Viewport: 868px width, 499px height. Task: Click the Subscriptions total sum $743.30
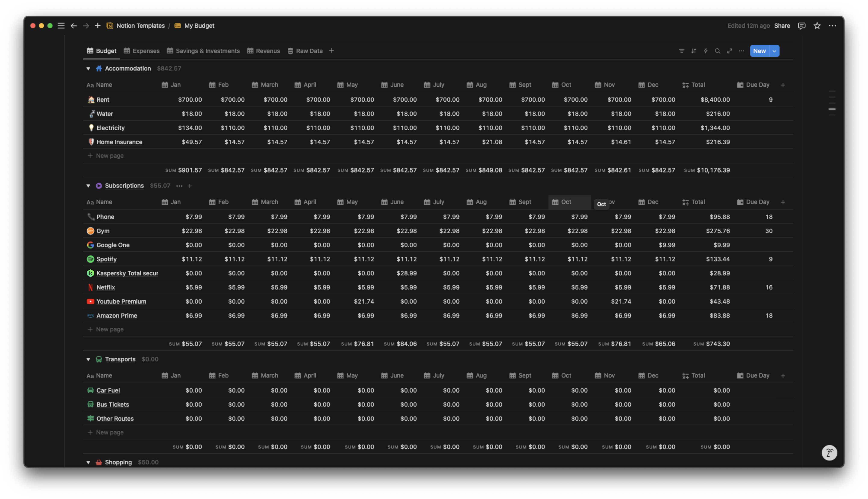(711, 344)
